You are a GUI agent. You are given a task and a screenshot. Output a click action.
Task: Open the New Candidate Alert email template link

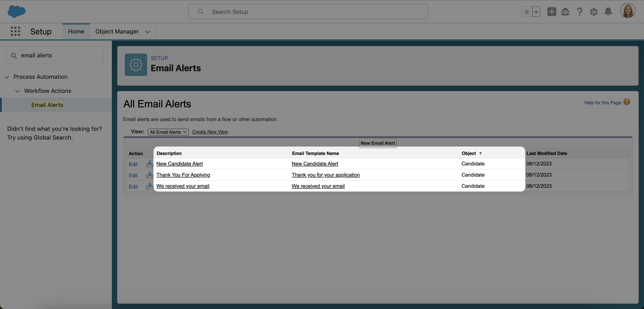tap(315, 164)
